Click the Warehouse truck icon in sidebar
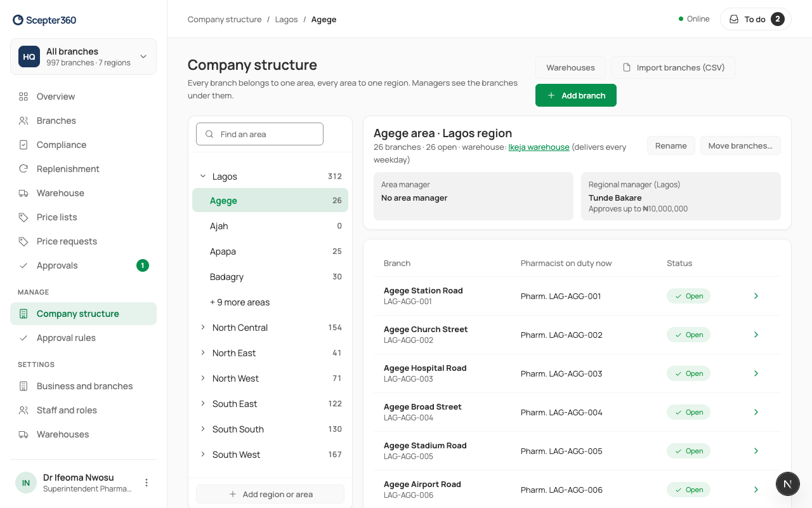Viewport: 812px width, 508px height. point(23,193)
